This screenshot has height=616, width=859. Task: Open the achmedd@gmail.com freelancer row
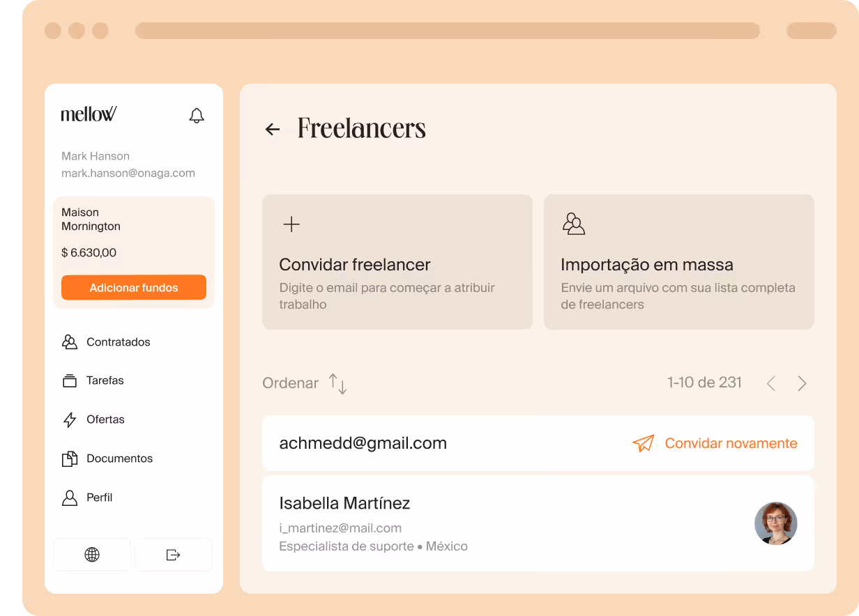538,443
